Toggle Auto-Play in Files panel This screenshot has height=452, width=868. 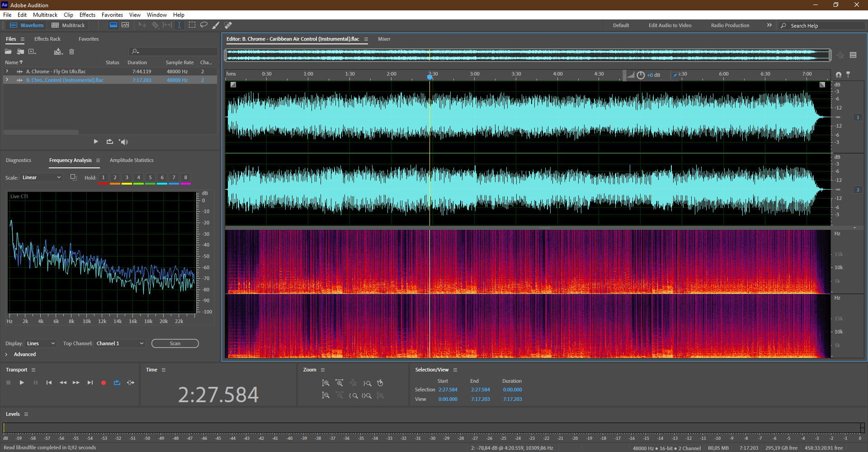coord(123,142)
